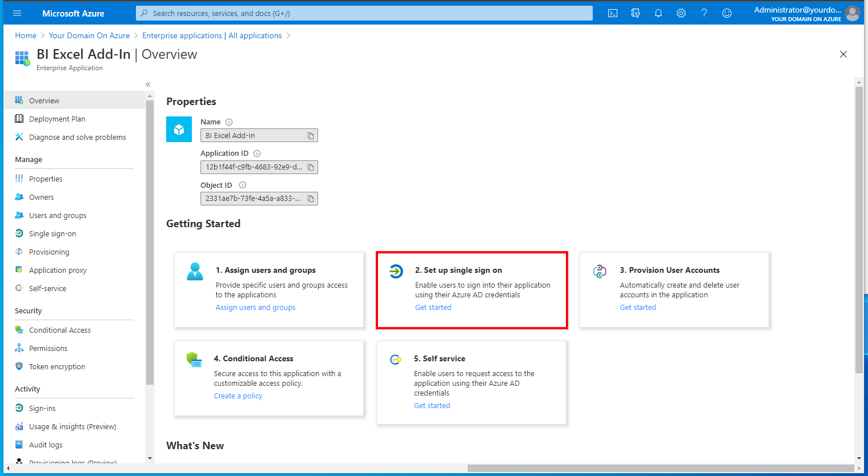868x476 pixels.
Task: Open the portal hamburger menu
Action: [x=17, y=13]
